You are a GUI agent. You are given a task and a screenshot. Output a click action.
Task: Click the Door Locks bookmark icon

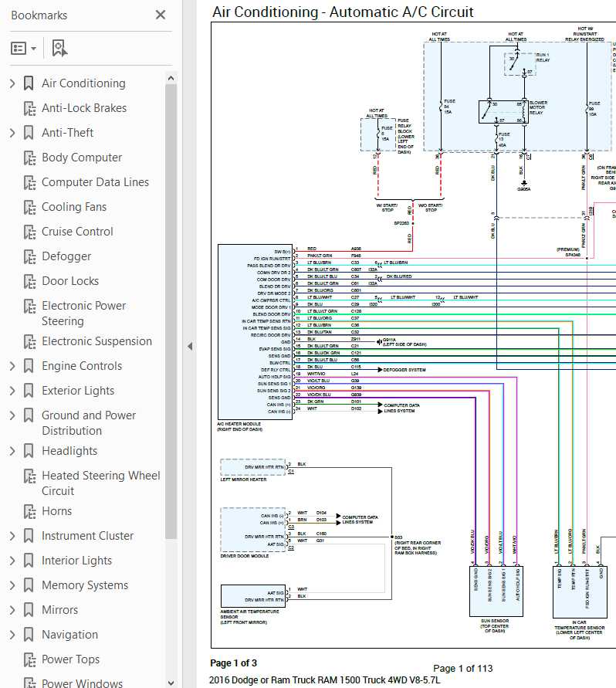pos(29,281)
